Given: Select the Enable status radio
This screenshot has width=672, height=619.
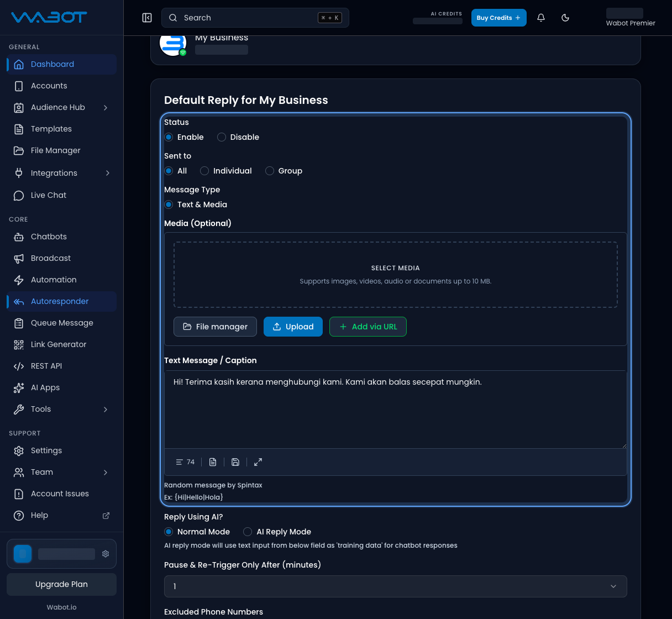Looking at the screenshot, I should [x=169, y=137].
